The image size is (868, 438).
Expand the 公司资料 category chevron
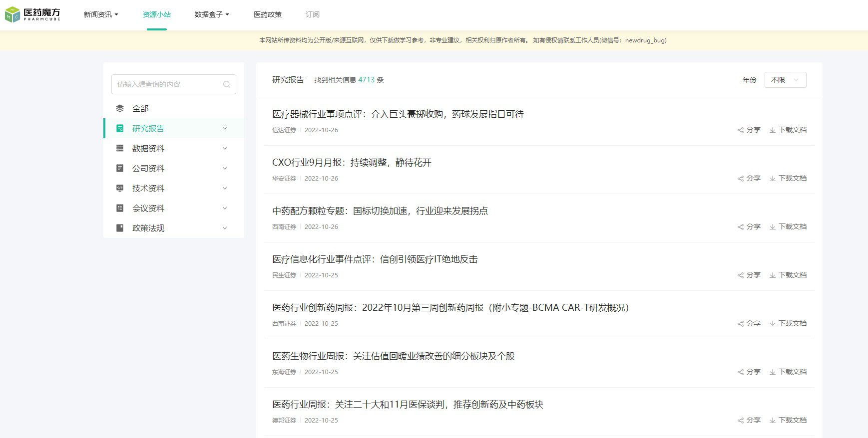225,168
